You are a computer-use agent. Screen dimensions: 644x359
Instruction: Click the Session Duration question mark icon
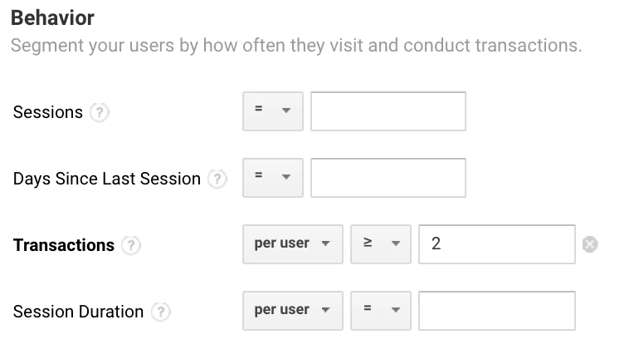161,312
